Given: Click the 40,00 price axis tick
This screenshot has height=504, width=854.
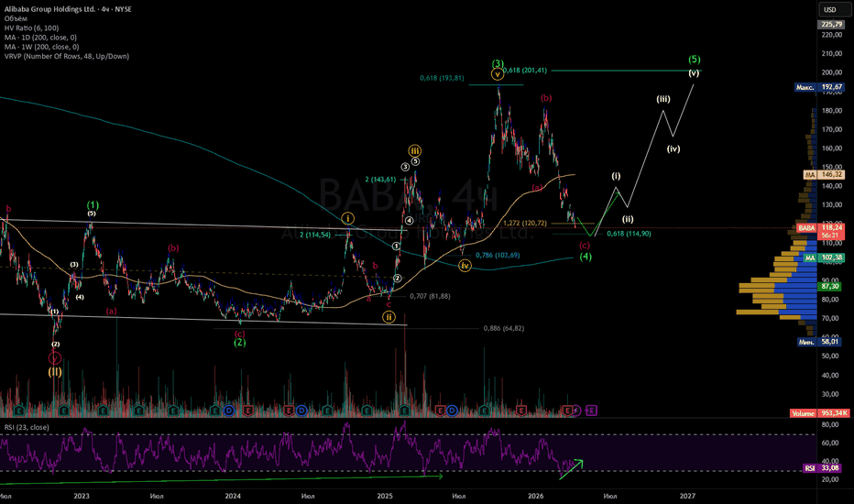Looking at the screenshot, I should pos(830,376).
